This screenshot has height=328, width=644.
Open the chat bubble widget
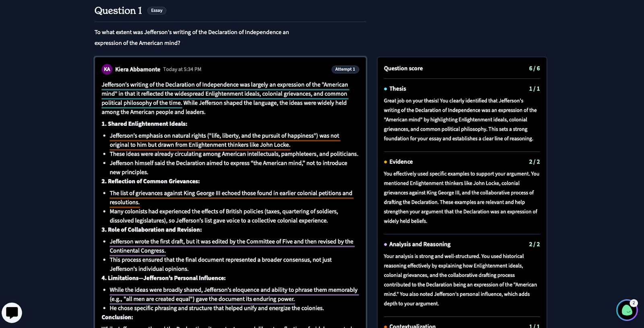coord(12,313)
